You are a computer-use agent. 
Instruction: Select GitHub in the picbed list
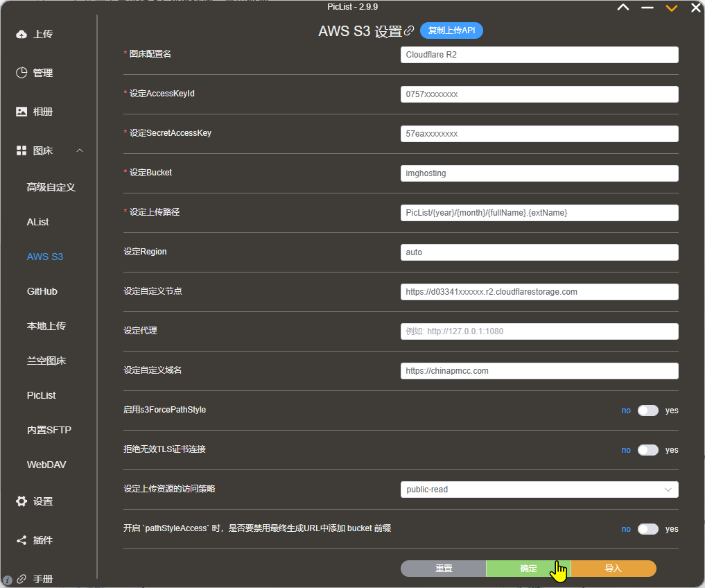(42, 291)
